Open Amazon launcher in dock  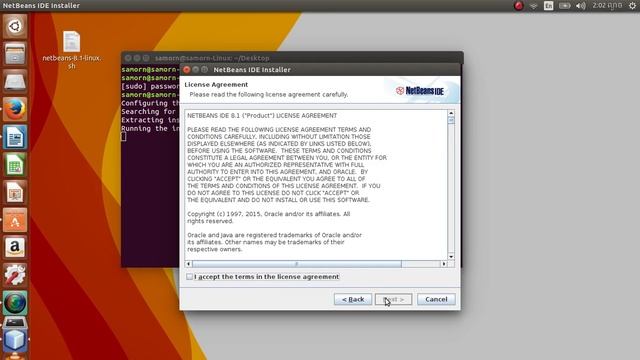(15, 248)
